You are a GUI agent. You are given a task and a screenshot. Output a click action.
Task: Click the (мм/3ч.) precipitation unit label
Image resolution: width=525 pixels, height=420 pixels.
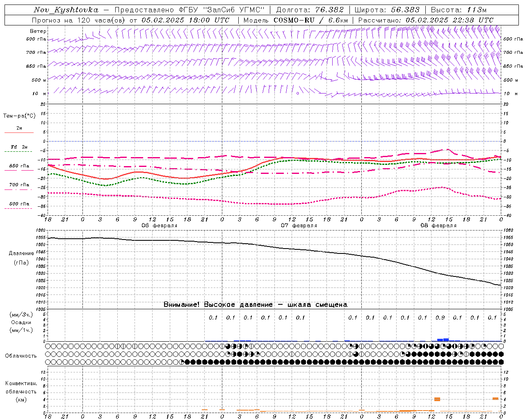tap(21, 315)
